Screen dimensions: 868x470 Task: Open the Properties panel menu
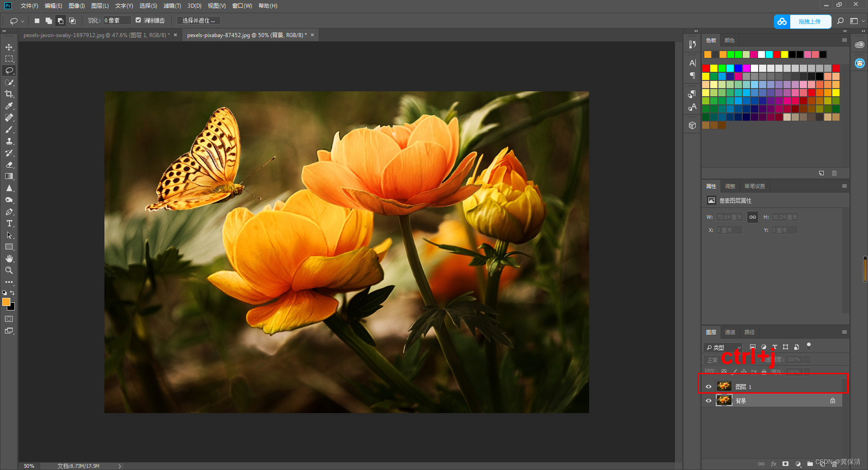[844, 186]
